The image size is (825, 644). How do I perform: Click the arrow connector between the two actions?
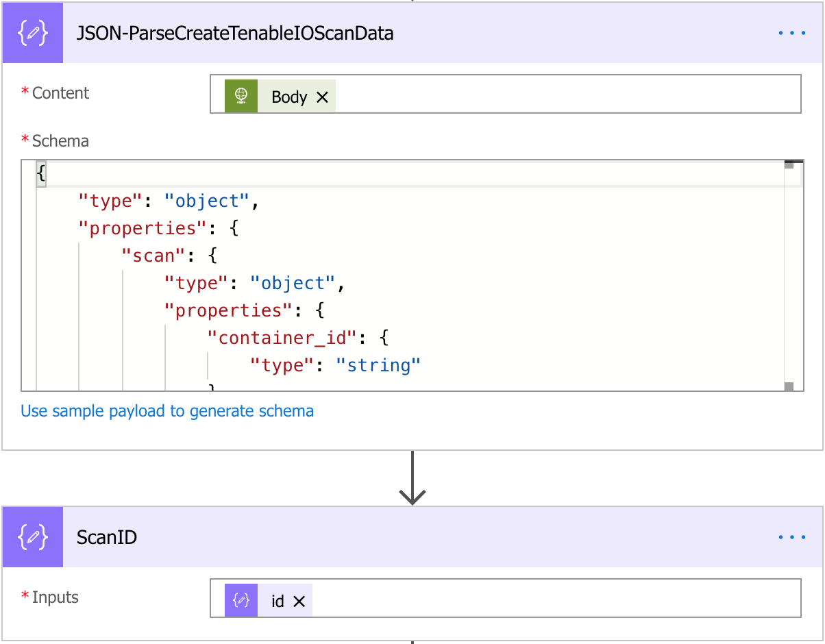point(412,480)
